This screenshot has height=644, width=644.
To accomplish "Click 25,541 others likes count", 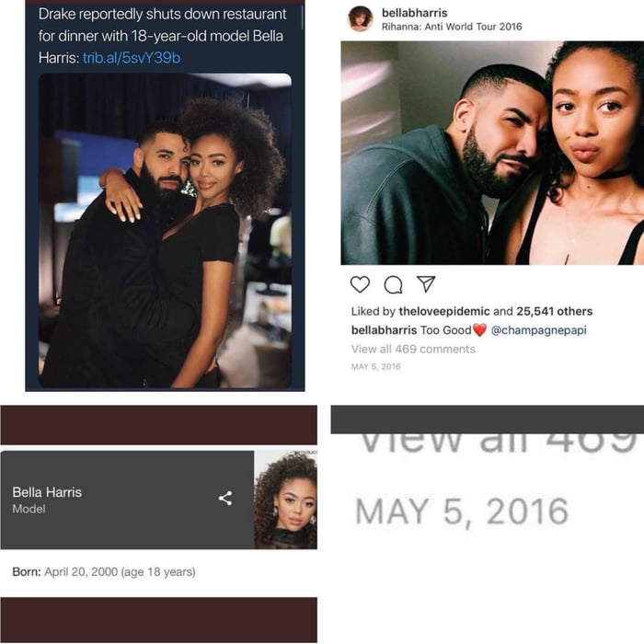I will 555,311.
